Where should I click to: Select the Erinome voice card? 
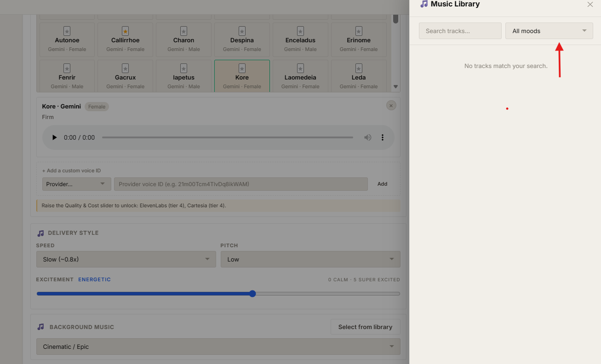coord(359,40)
